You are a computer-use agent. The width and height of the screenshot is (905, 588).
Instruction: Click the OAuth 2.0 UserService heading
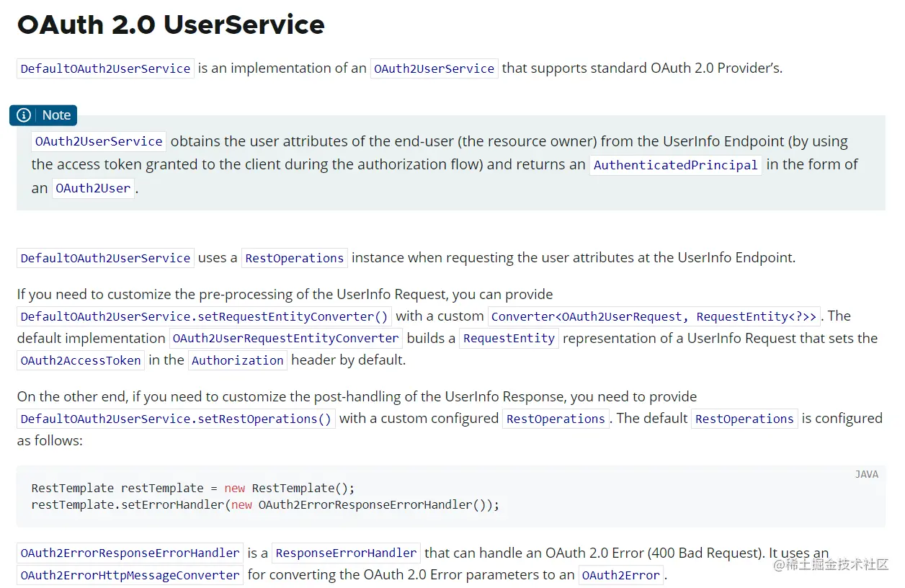[x=171, y=25]
